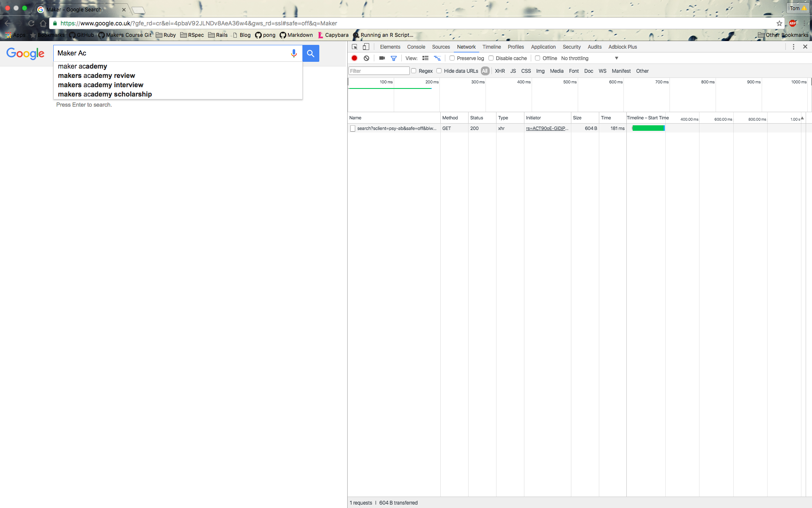Image resolution: width=812 pixels, height=508 pixels.
Task: Open the Security tab
Action: pyautogui.click(x=571, y=47)
